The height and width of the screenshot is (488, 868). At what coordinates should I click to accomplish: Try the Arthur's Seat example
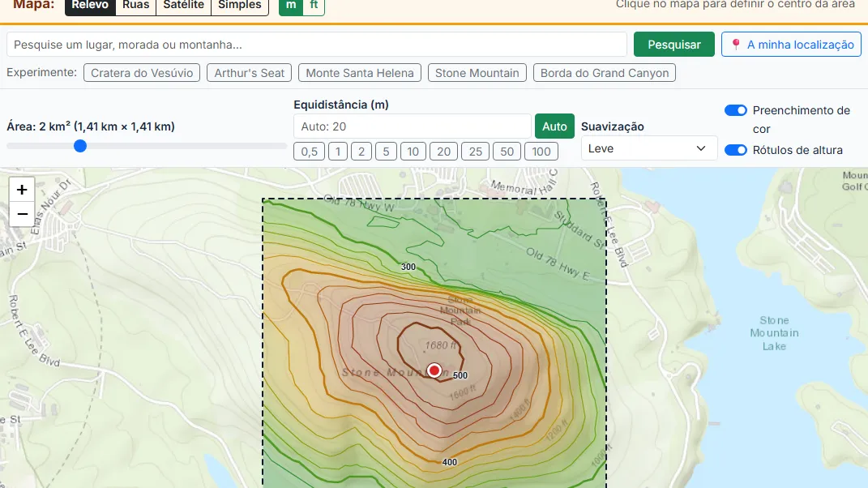pyautogui.click(x=249, y=73)
